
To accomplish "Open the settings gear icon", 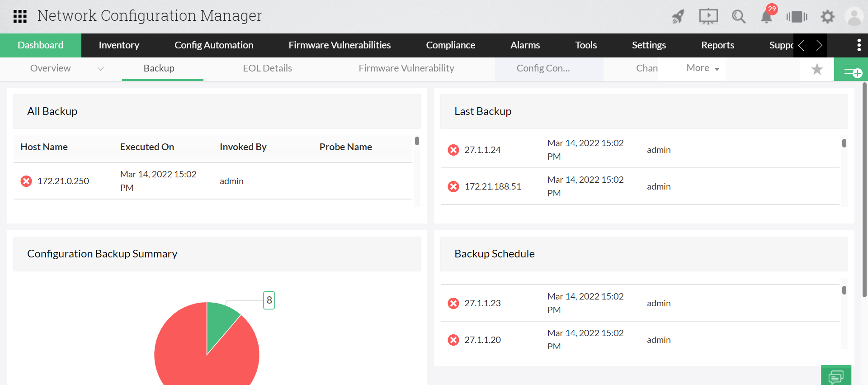I will coord(827,17).
